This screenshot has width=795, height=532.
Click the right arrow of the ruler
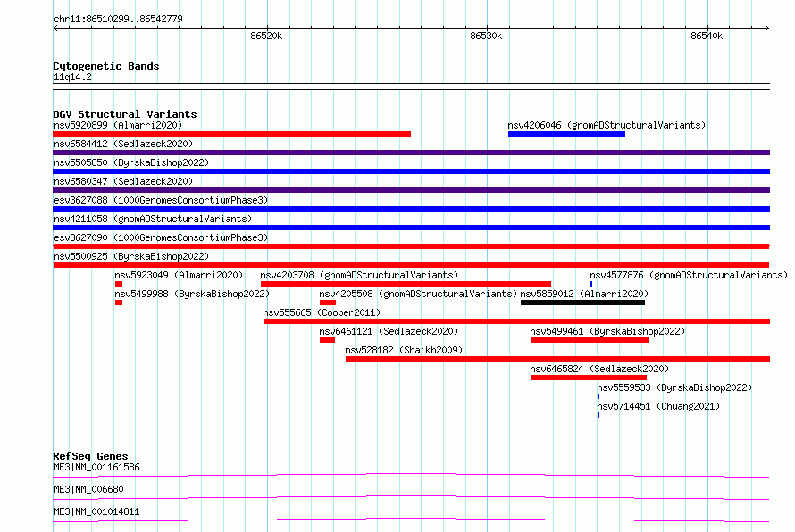click(766, 29)
